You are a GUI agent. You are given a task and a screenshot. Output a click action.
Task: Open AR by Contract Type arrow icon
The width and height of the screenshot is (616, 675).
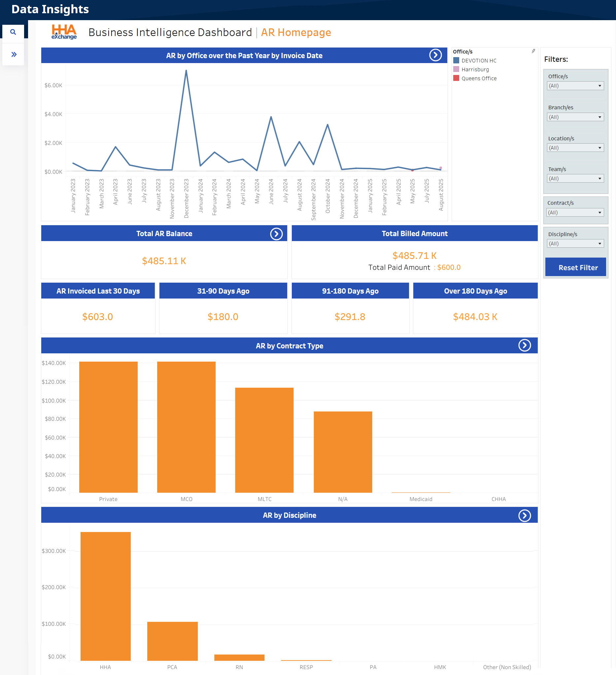point(524,345)
